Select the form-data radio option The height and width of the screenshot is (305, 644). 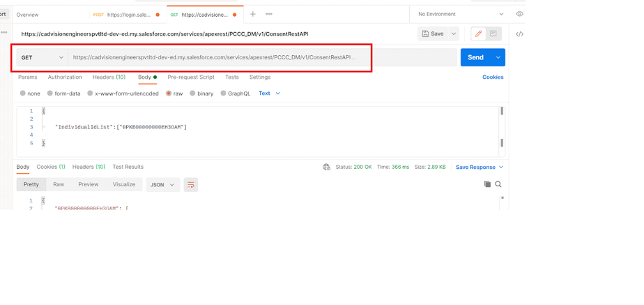(50, 94)
